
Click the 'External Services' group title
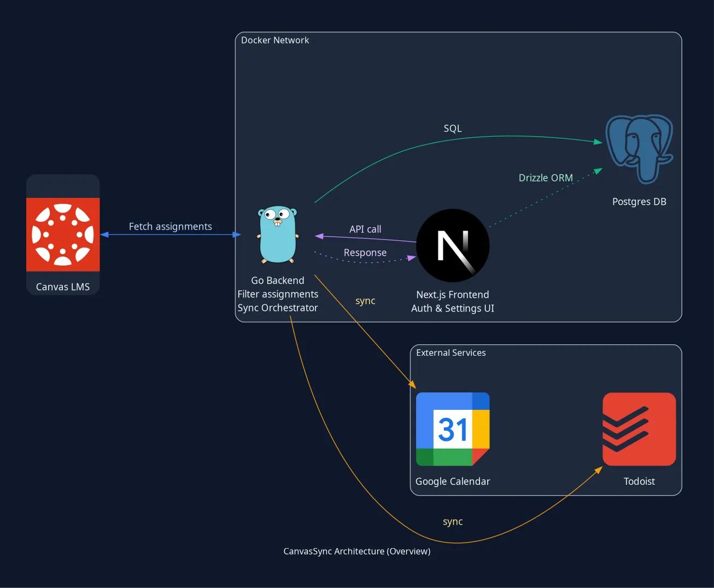click(451, 353)
